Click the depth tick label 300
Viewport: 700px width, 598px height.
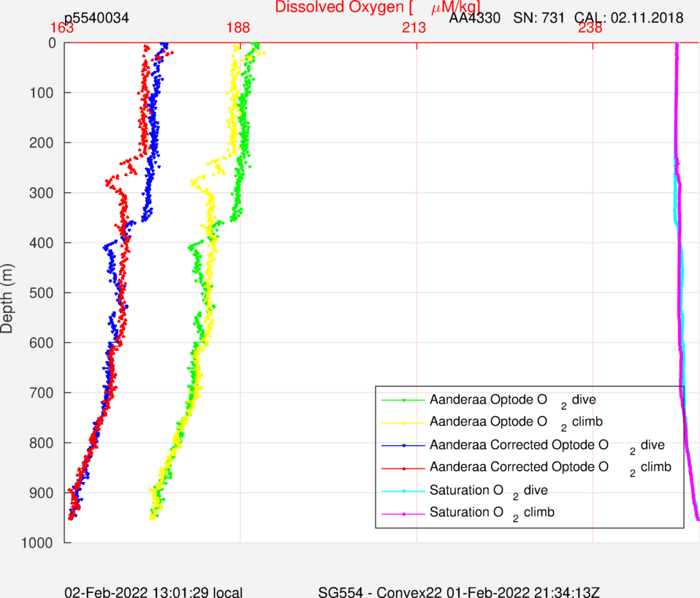[42, 193]
